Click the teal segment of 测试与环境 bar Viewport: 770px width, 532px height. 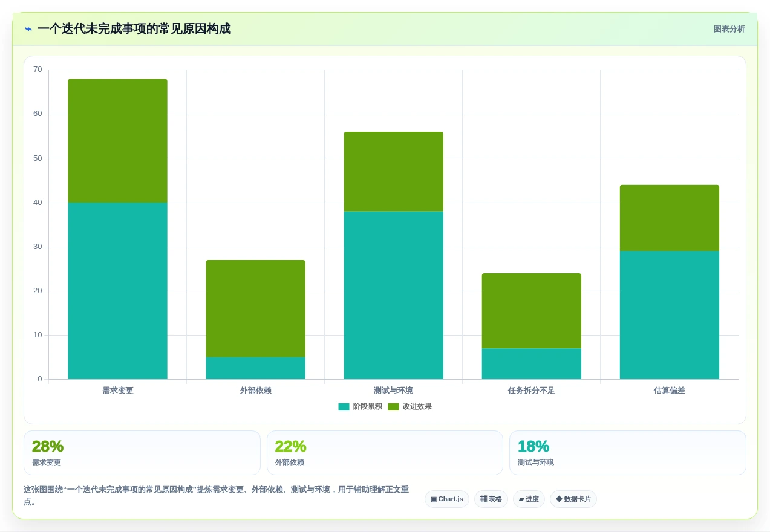click(x=393, y=295)
